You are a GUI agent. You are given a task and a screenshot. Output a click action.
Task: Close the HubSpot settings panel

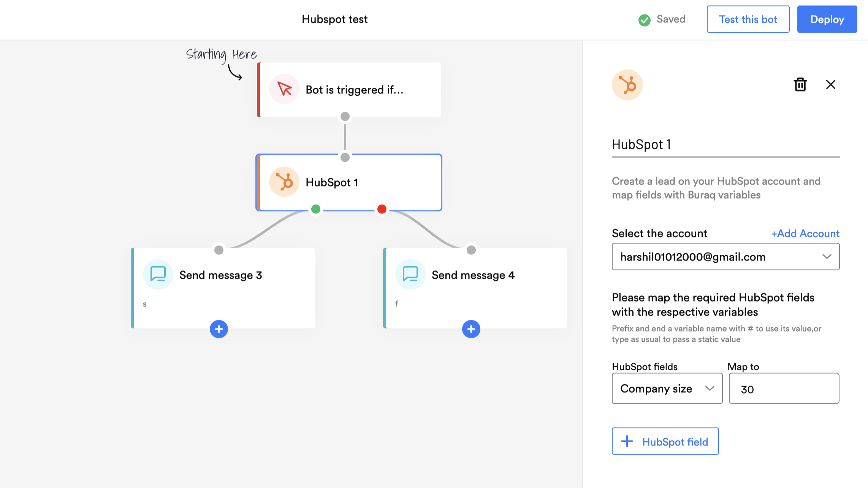click(830, 84)
